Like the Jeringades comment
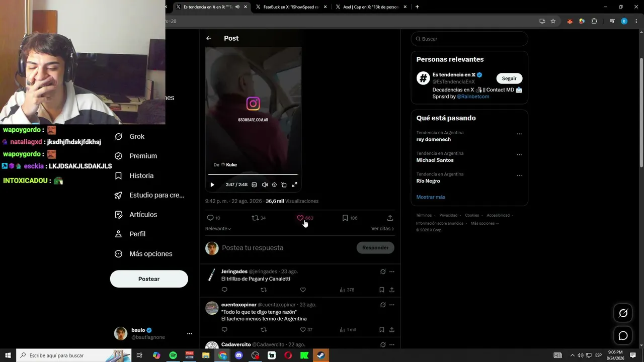The height and width of the screenshot is (362, 644). pos(303,290)
